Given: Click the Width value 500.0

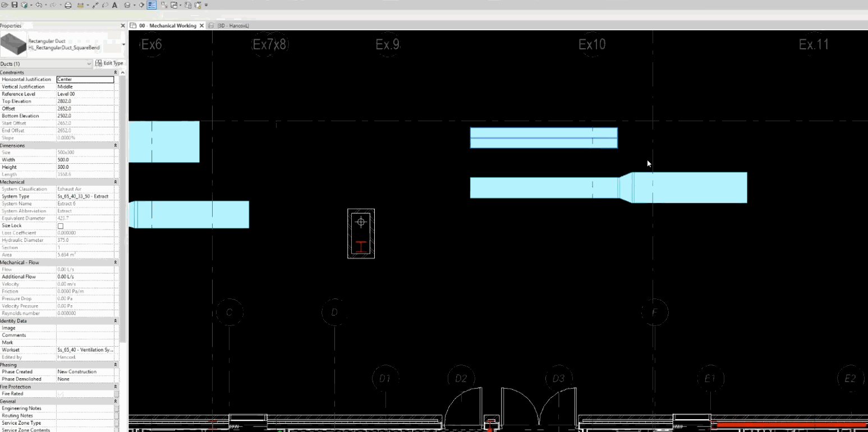Looking at the screenshot, I should click(x=85, y=160).
